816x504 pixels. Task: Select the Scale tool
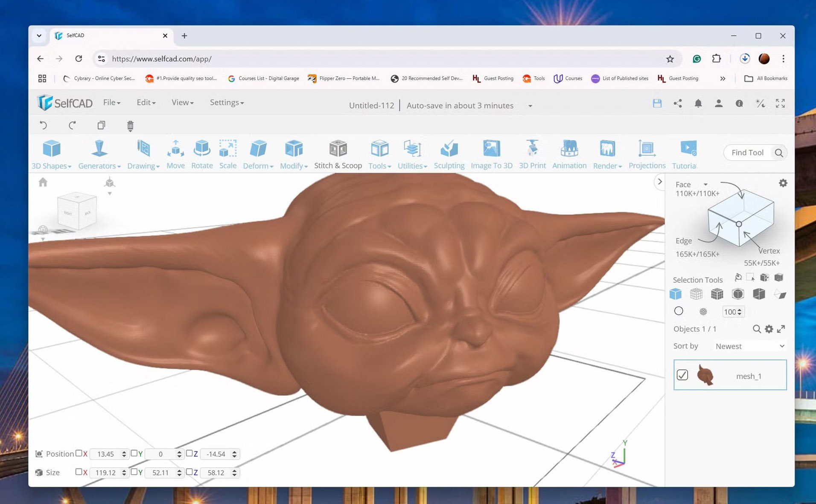tap(228, 154)
